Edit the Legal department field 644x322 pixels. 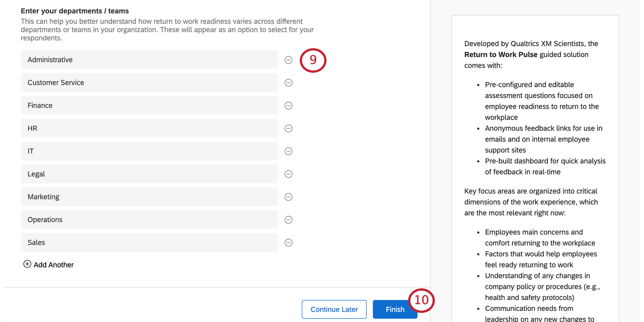[x=149, y=174]
